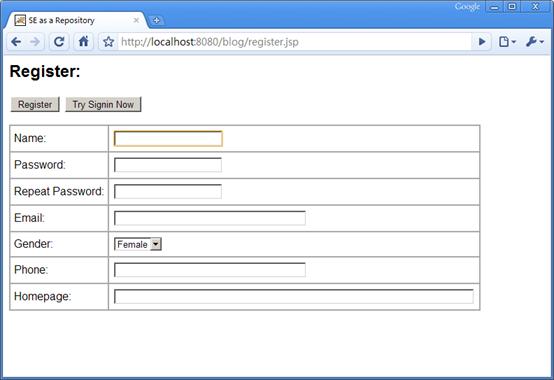Focus the Homepage input field

point(294,296)
